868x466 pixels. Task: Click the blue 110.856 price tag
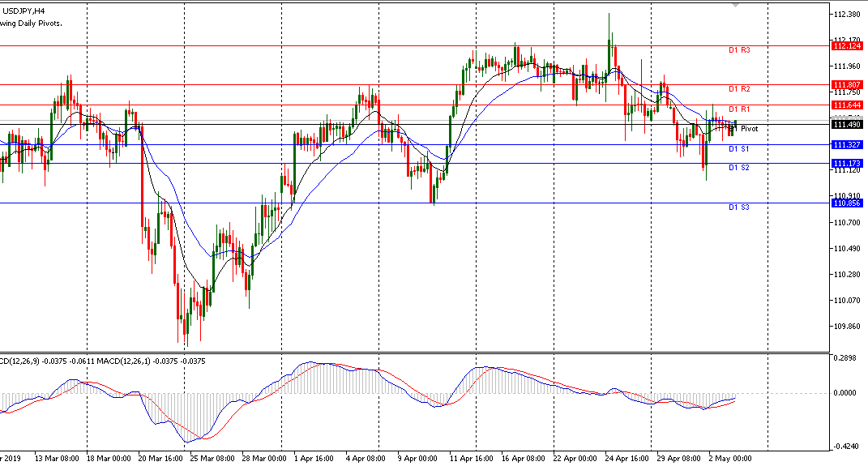coord(846,203)
